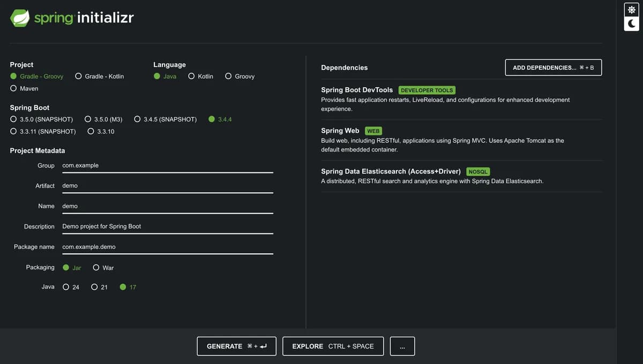Pick Java version 21
The height and width of the screenshot is (364, 643).
pyautogui.click(x=99, y=287)
